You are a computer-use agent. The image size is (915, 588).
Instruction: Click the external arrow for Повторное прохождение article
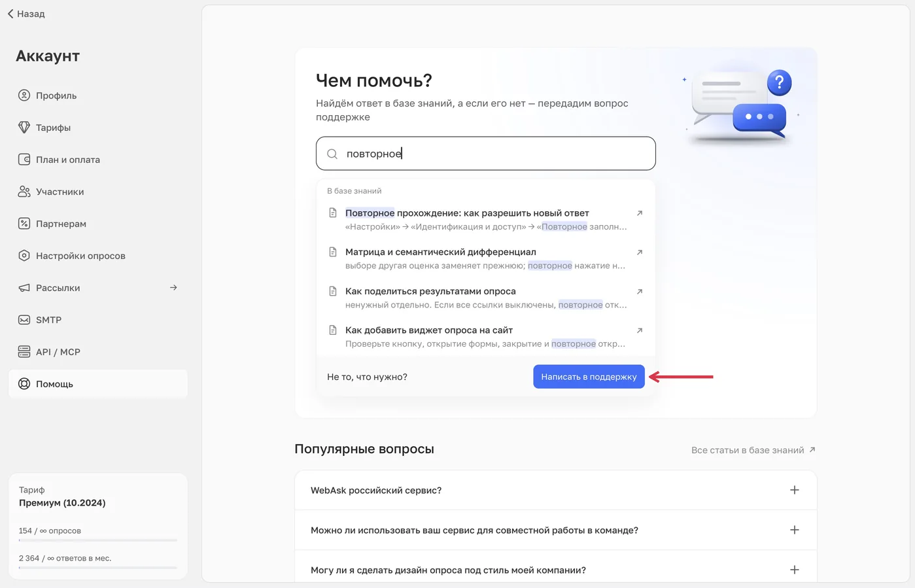coord(640,213)
